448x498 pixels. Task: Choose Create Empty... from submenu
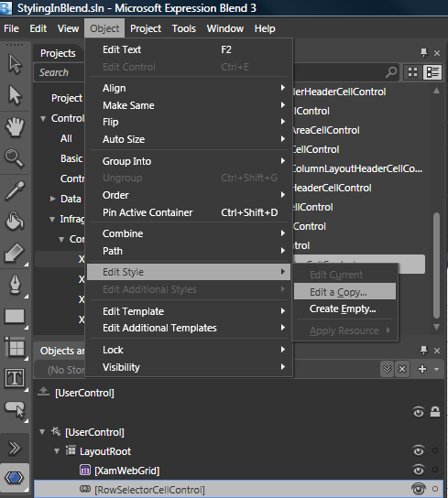345,309
